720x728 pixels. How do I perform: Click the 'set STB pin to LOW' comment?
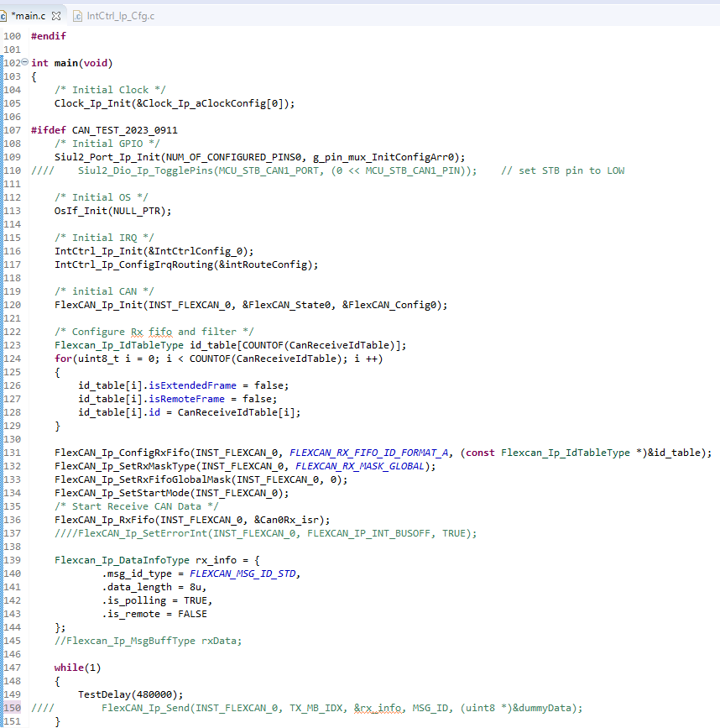click(x=563, y=170)
